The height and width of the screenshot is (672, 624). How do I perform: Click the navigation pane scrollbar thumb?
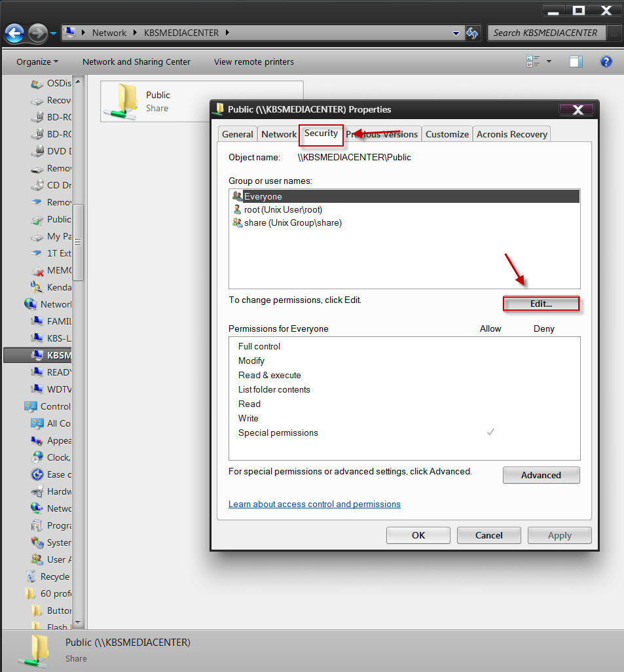[78, 242]
